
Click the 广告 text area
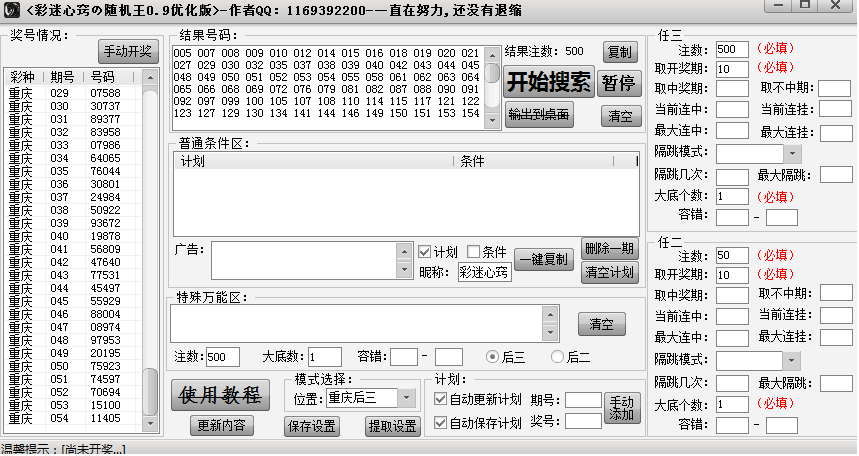[x=304, y=260]
